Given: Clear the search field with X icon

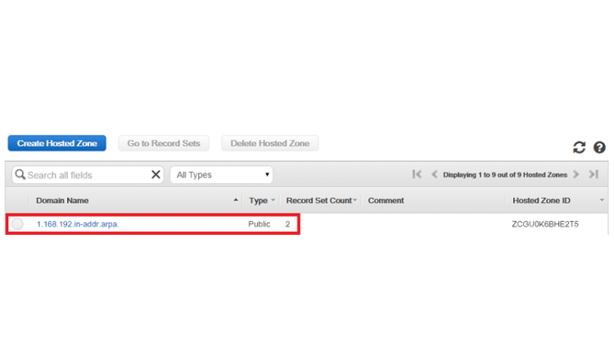Looking at the screenshot, I should point(156,174).
